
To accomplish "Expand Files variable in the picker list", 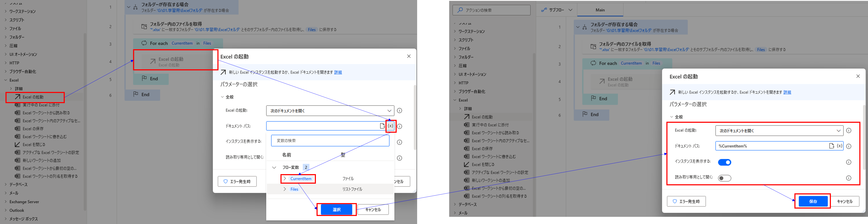I will [x=285, y=189].
